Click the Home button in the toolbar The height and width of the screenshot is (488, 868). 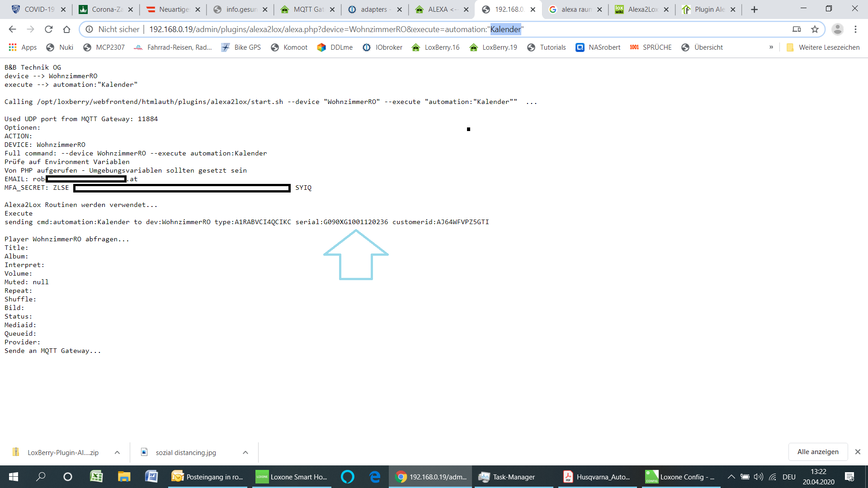pos(66,29)
